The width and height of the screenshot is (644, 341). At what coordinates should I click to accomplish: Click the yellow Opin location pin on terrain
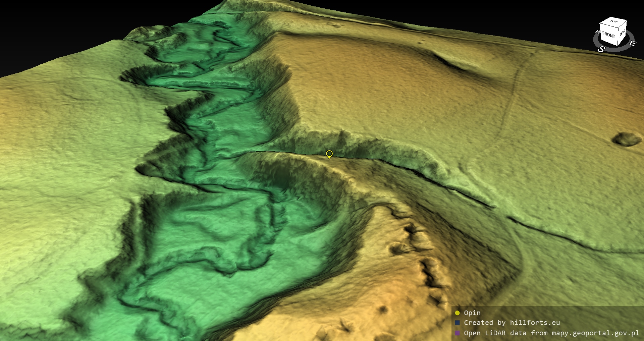tap(329, 154)
